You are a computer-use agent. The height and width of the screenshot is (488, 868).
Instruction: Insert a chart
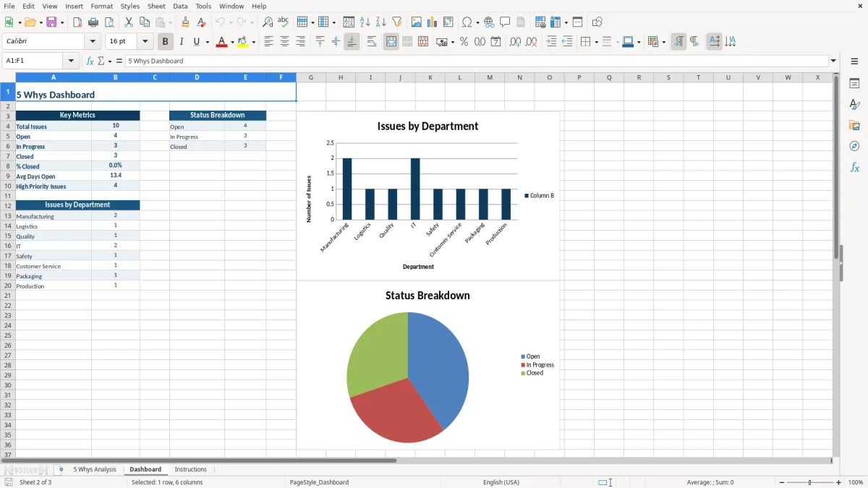point(433,22)
